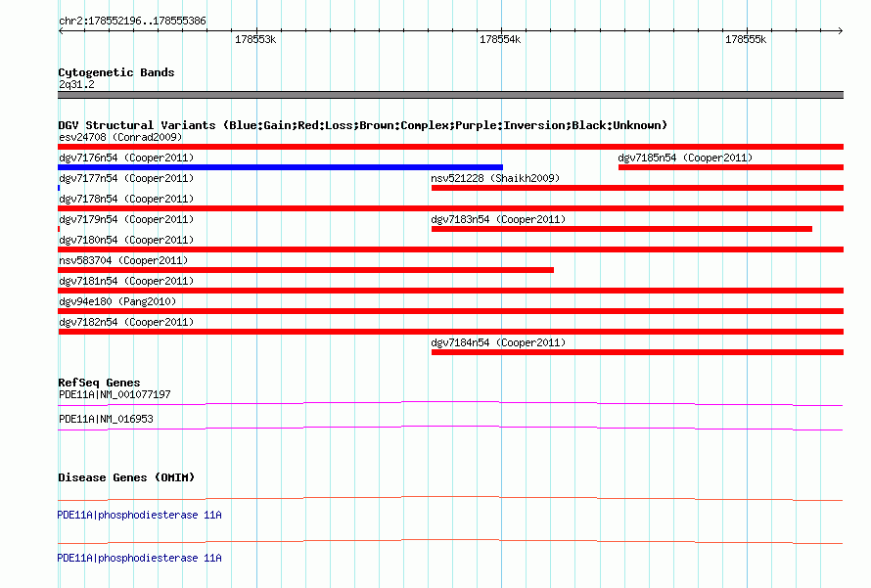Click the Disease Genes (OMIM) track heading

click(x=126, y=476)
